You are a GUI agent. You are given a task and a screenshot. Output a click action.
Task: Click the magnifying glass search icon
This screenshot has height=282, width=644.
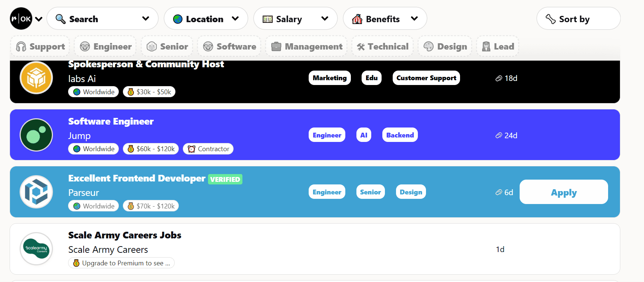pos(60,19)
